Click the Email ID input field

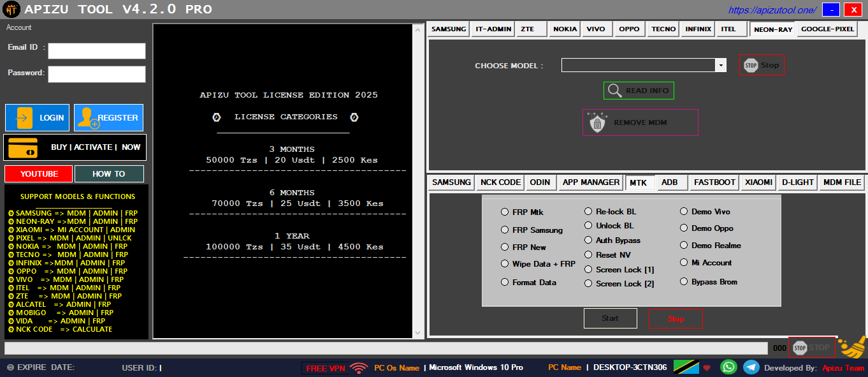tap(96, 50)
